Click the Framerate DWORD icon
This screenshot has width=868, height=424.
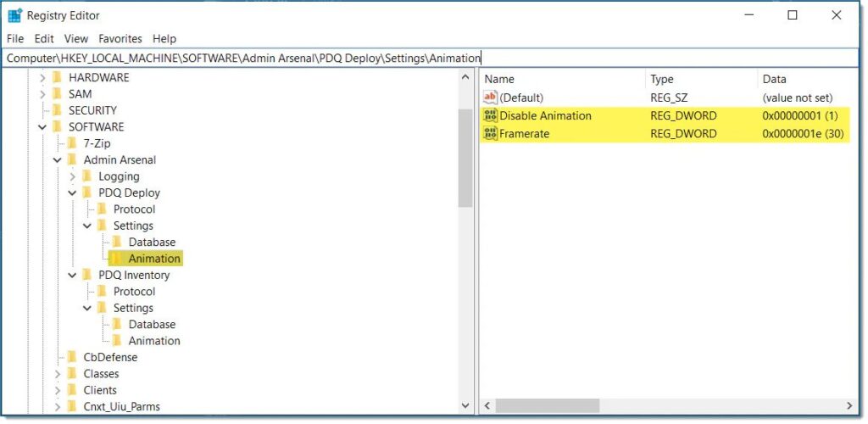click(491, 133)
